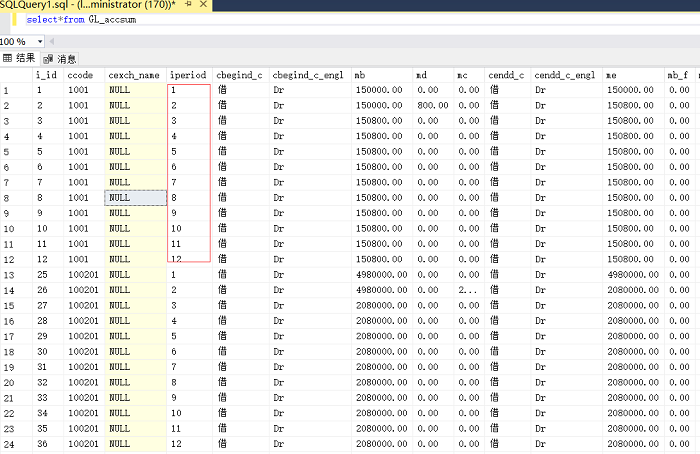The image size is (700, 454).
Task: Click in the select*from GL_accsum query line
Action: [x=81, y=20]
